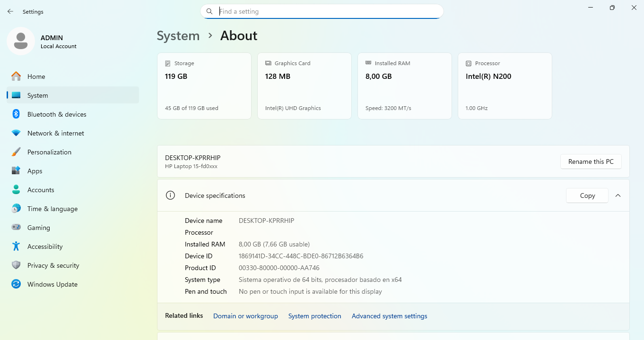This screenshot has width=644, height=340.
Task: Click the Graphics Card icon on card
Action: (x=268, y=63)
